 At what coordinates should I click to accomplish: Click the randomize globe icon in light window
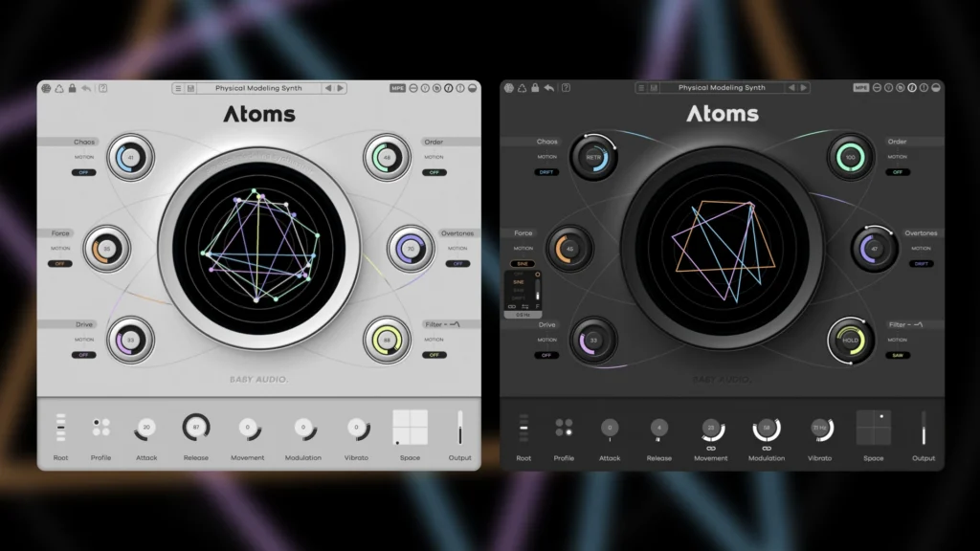(x=46, y=88)
